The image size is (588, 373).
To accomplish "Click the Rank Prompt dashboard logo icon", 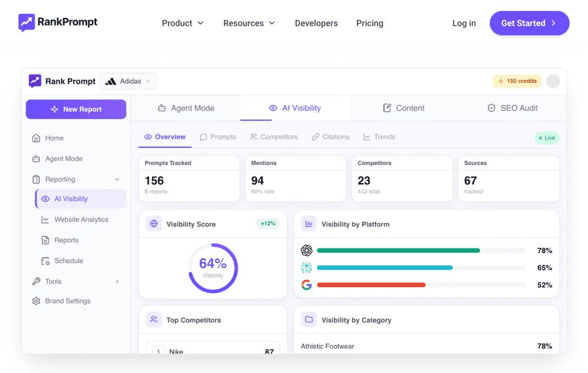I will (35, 81).
